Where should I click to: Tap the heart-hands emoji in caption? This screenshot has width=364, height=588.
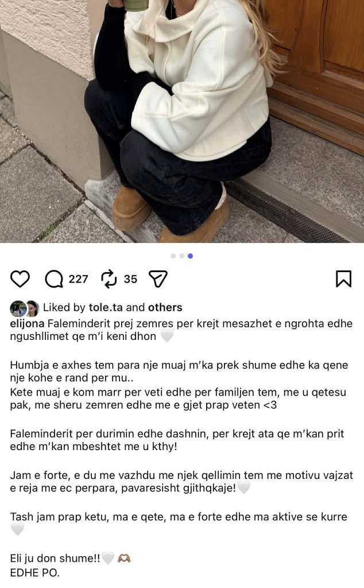[124, 559]
